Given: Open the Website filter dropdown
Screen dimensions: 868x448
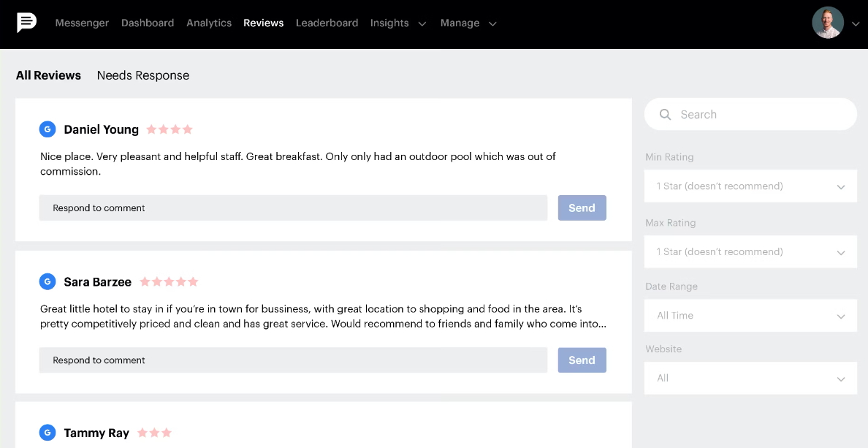Looking at the screenshot, I should (750, 378).
